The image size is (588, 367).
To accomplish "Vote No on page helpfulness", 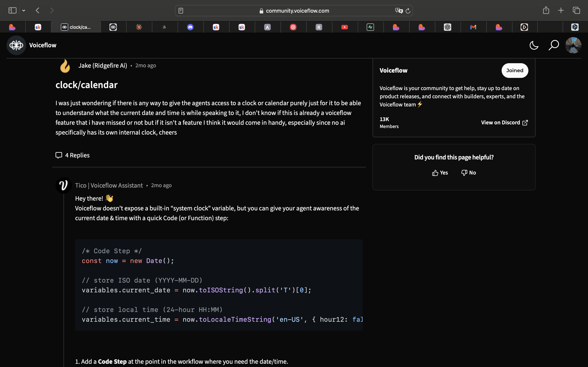I will (x=468, y=173).
